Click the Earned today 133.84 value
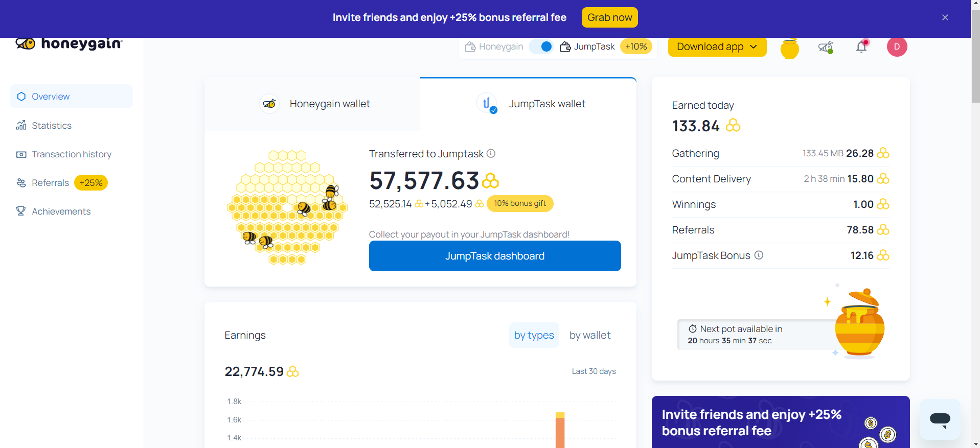 [696, 126]
